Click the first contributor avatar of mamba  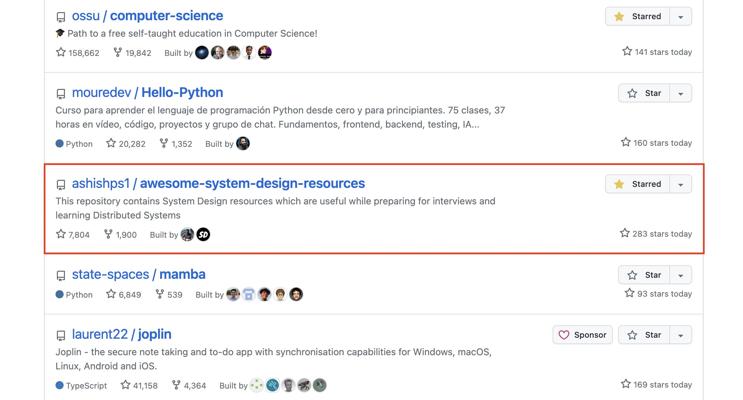(x=233, y=294)
